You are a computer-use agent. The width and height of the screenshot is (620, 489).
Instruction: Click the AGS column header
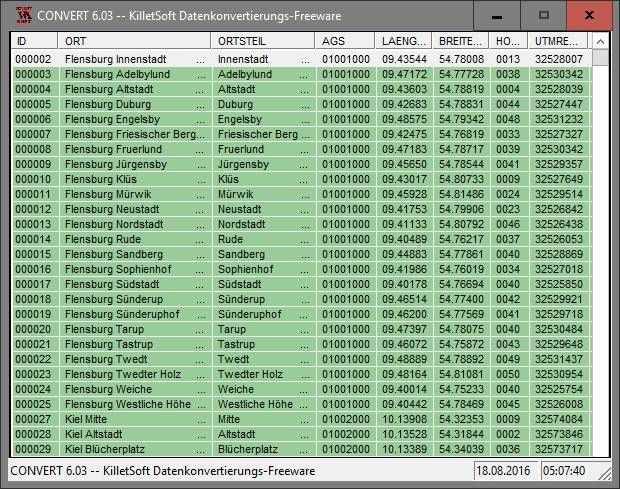(x=345, y=41)
